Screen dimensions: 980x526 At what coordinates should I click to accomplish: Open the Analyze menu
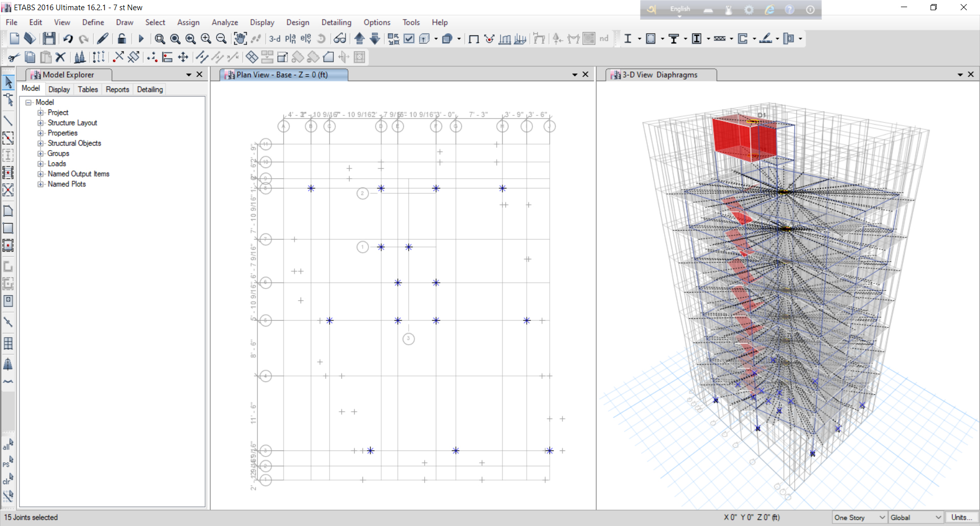(x=225, y=22)
